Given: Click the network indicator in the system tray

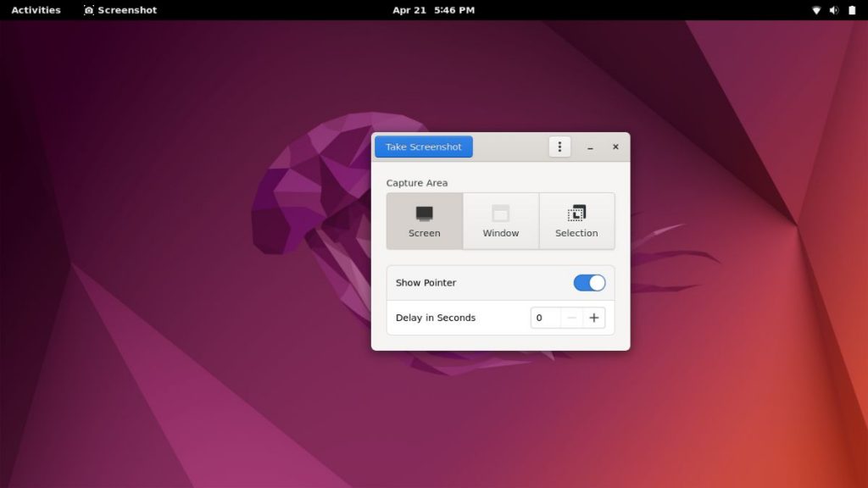Looking at the screenshot, I should coord(817,10).
